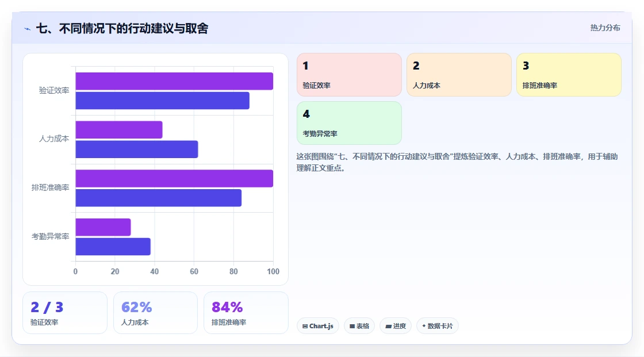
Task: Click the blue bar for 考勤异常率
Action: 113,247
